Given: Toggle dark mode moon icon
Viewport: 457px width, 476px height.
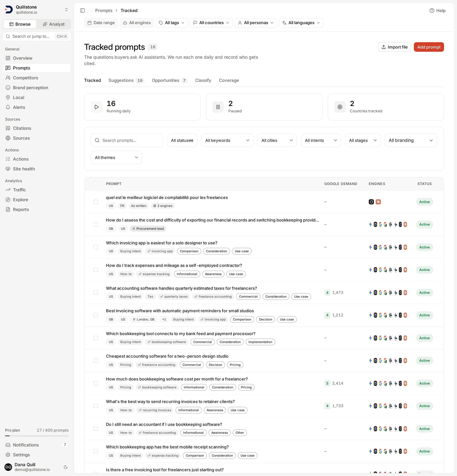Looking at the screenshot, I should (x=66, y=467).
